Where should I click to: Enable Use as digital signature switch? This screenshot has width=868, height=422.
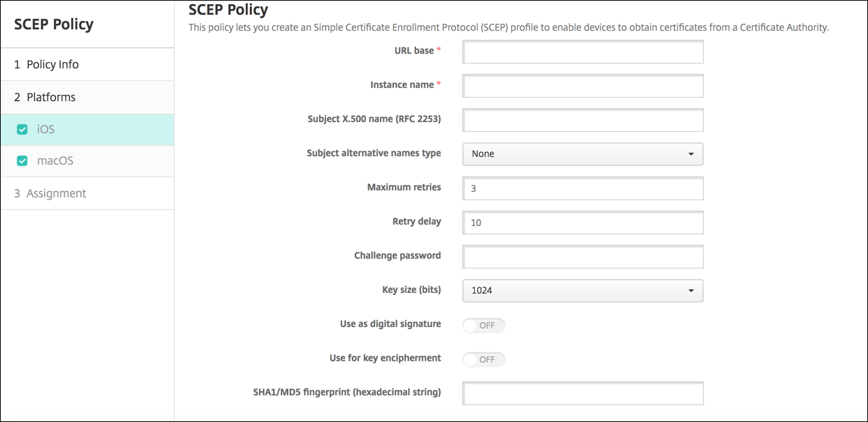click(x=484, y=325)
